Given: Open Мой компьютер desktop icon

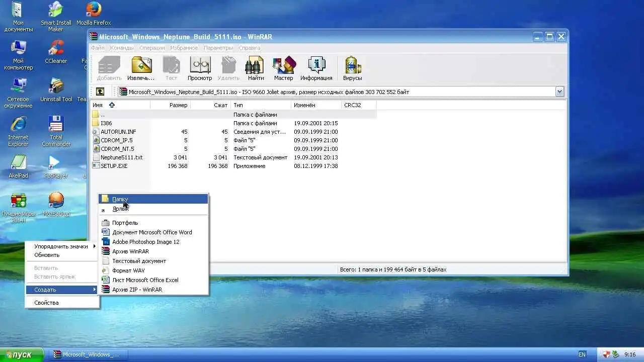Looking at the screenshot, I should 19,55.
